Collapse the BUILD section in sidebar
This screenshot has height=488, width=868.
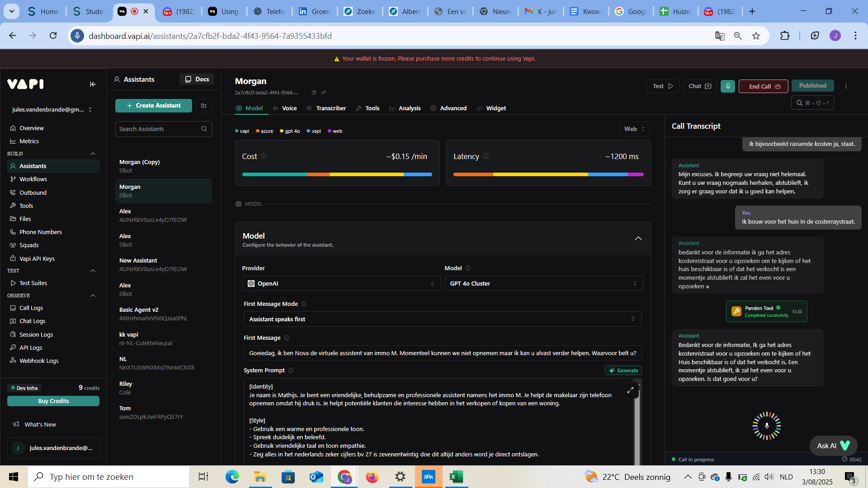[93, 154]
